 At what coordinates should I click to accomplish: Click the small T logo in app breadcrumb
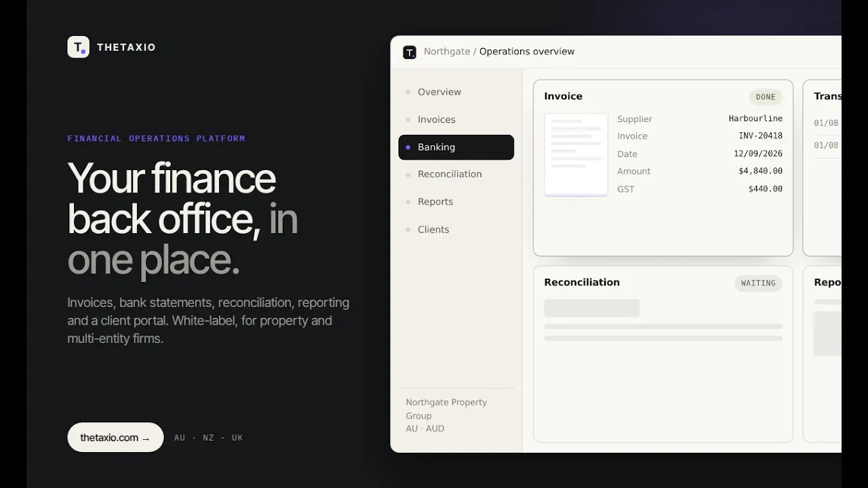point(410,52)
